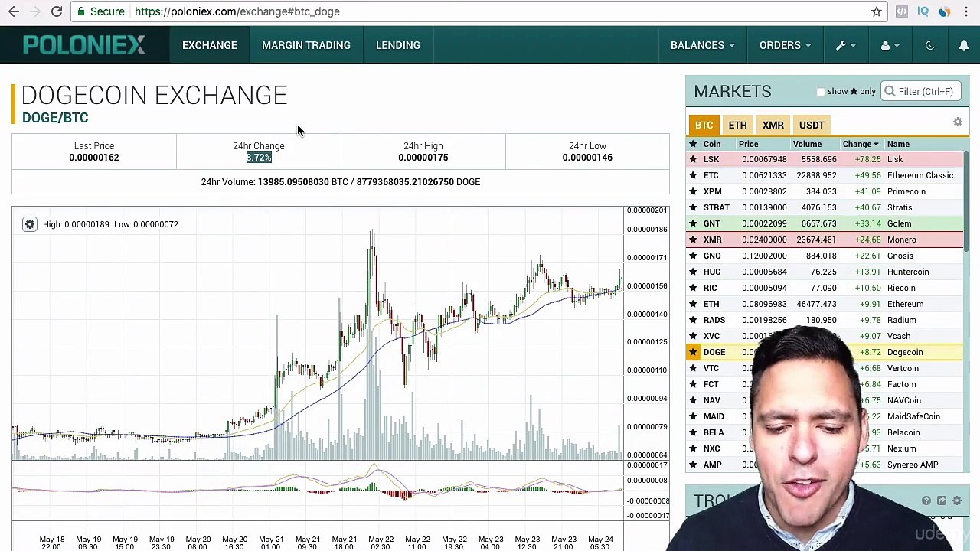Toggle favorite star for GNO
The width and height of the screenshot is (980, 551).
coord(693,256)
